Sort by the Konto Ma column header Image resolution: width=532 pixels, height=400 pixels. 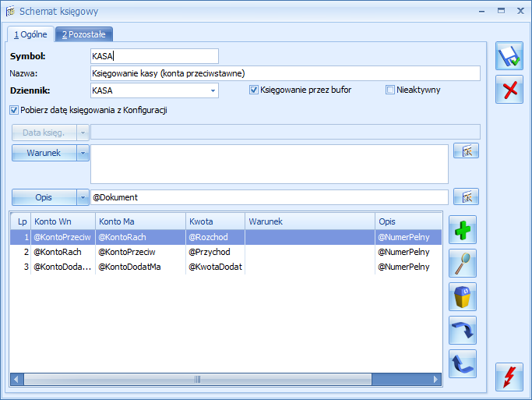(140, 221)
